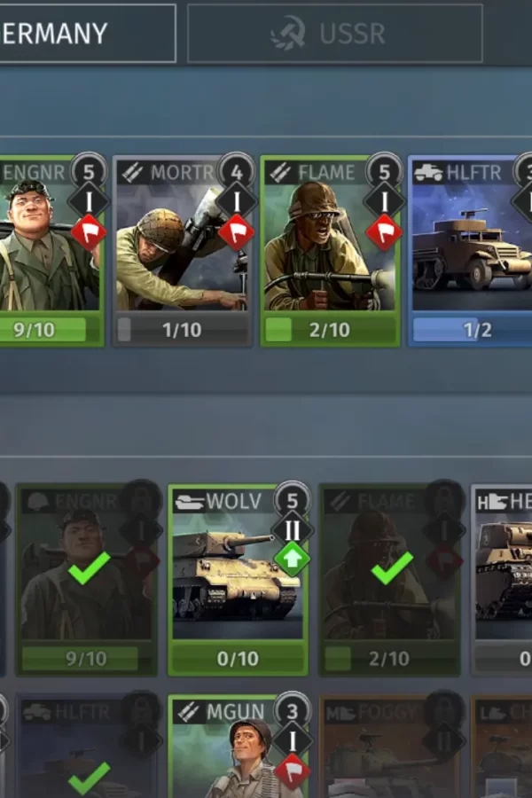Click the ammo icon beside MGUN label
Image resolution: width=532 pixels, height=798 pixels.
coord(188,713)
